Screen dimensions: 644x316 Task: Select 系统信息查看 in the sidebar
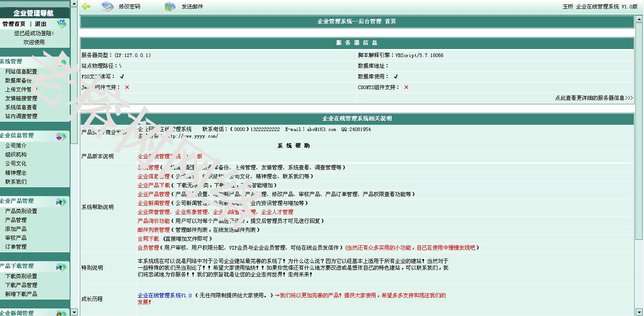(21, 107)
